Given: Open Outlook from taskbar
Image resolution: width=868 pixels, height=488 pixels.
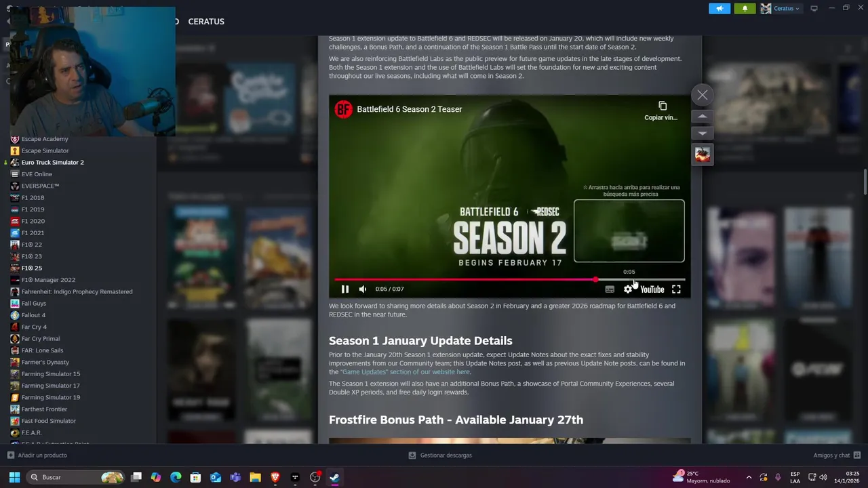Looking at the screenshot, I should click(216, 477).
